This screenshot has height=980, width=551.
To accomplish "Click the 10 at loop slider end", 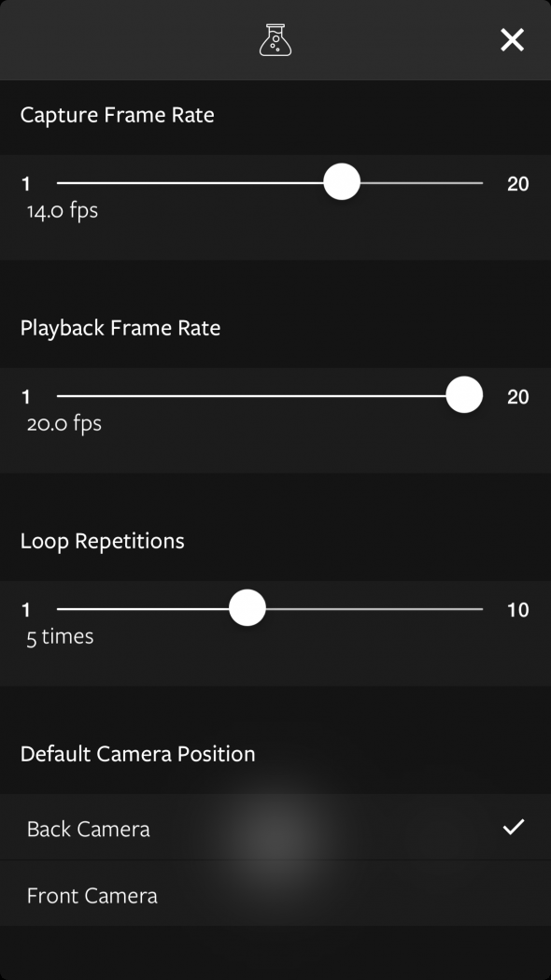I will tap(518, 607).
